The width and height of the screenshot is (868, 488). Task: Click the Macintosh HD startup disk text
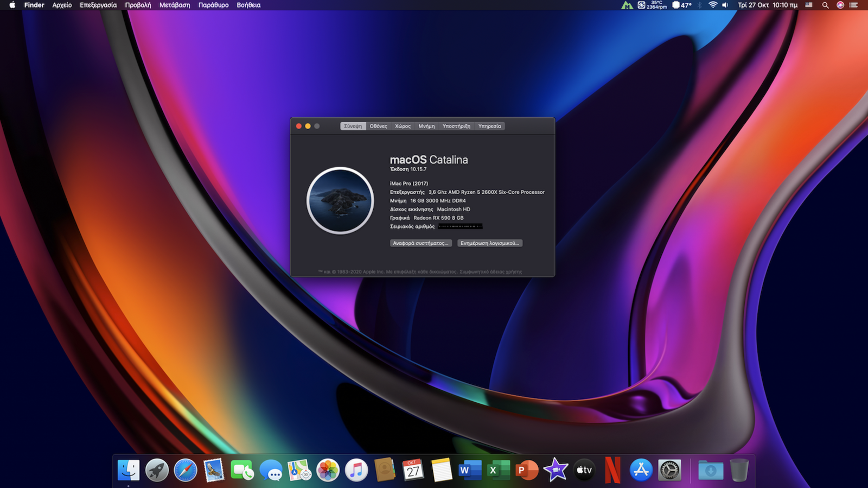pos(454,210)
